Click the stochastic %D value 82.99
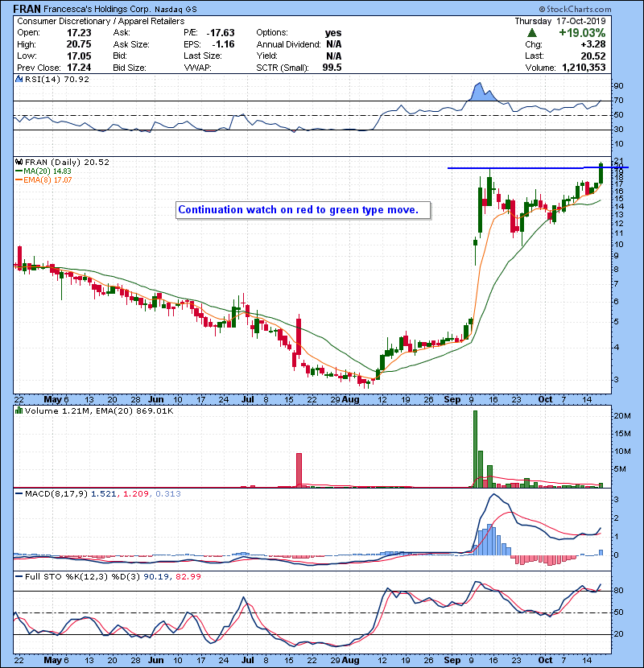Image resolution: width=644 pixels, height=668 pixels. 188,576
